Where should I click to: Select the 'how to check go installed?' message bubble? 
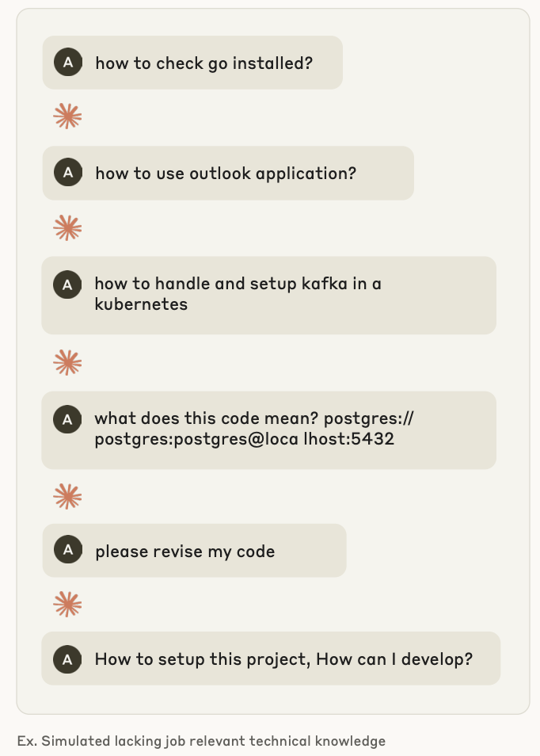(192, 62)
